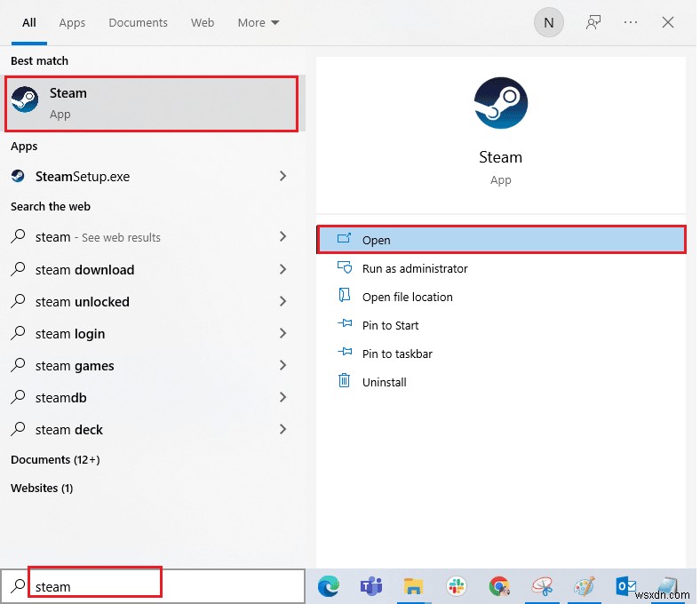Expand the steam deck suggestion arrow
Image resolution: width=700 pixels, height=604 pixels.
[282, 430]
